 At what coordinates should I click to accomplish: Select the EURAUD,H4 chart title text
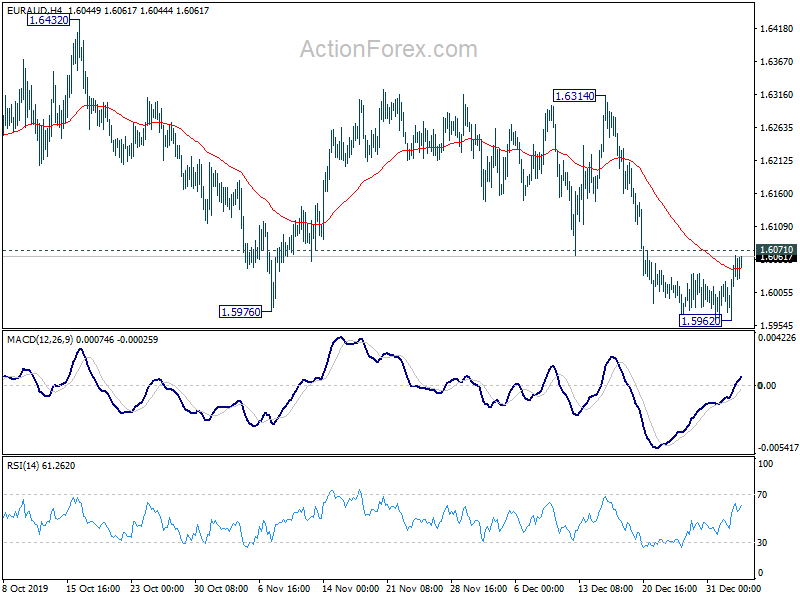(x=35, y=10)
